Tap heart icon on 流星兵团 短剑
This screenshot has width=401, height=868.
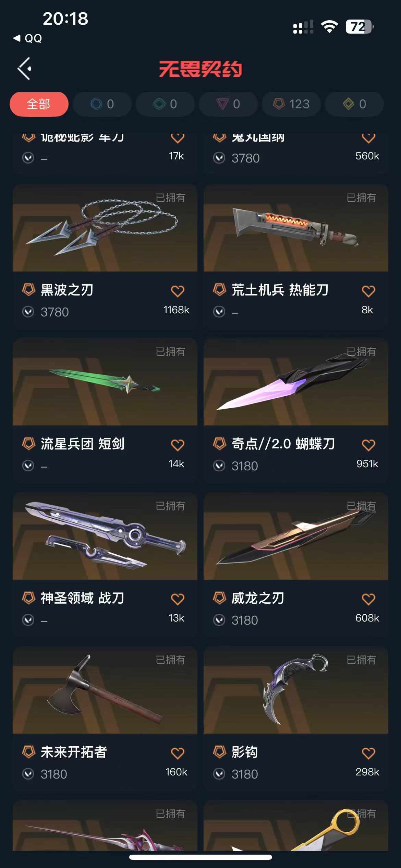pos(178,445)
